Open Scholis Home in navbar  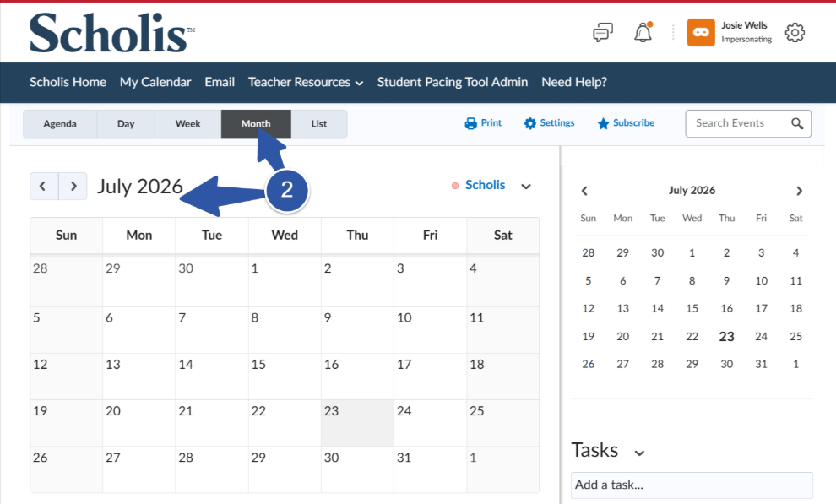point(68,82)
